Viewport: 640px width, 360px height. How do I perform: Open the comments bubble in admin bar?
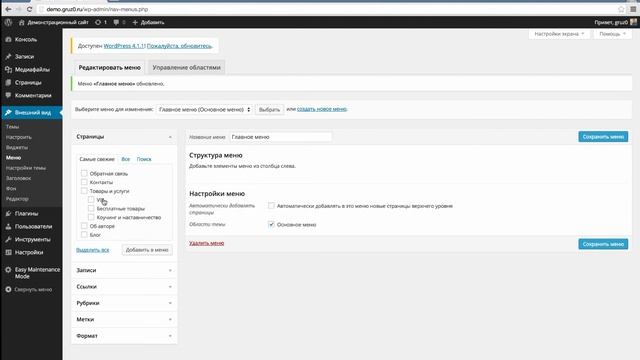(x=116, y=22)
